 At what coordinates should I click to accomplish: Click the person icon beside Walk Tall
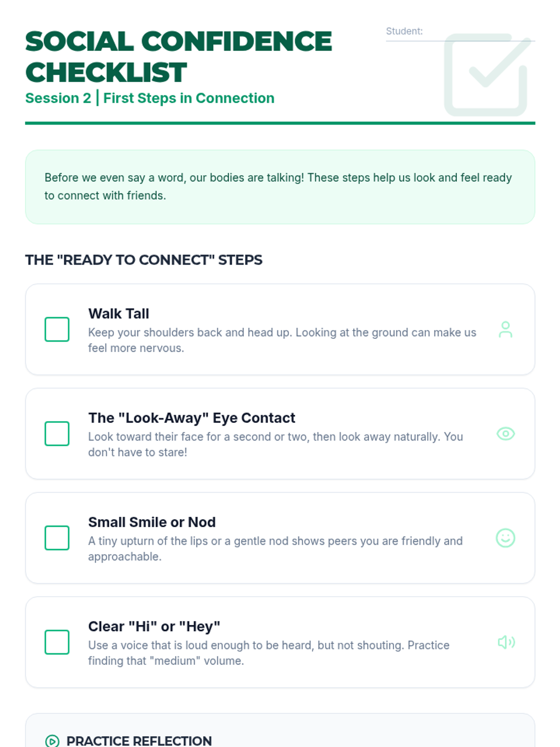(505, 330)
